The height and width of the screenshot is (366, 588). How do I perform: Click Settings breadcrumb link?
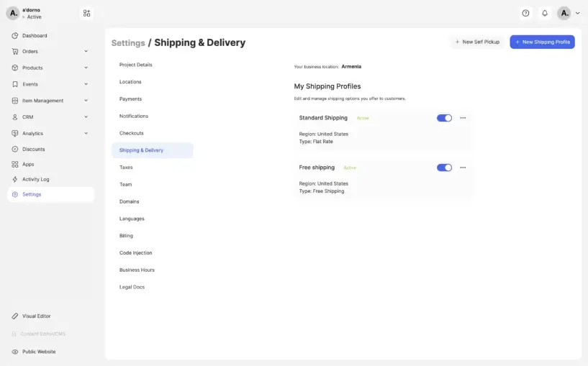(x=128, y=43)
